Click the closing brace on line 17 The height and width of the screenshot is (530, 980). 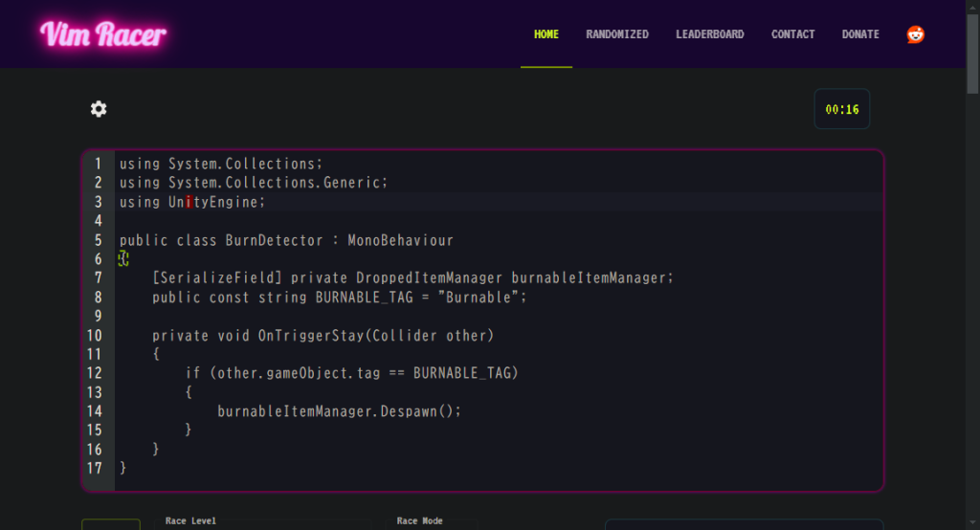tap(123, 468)
